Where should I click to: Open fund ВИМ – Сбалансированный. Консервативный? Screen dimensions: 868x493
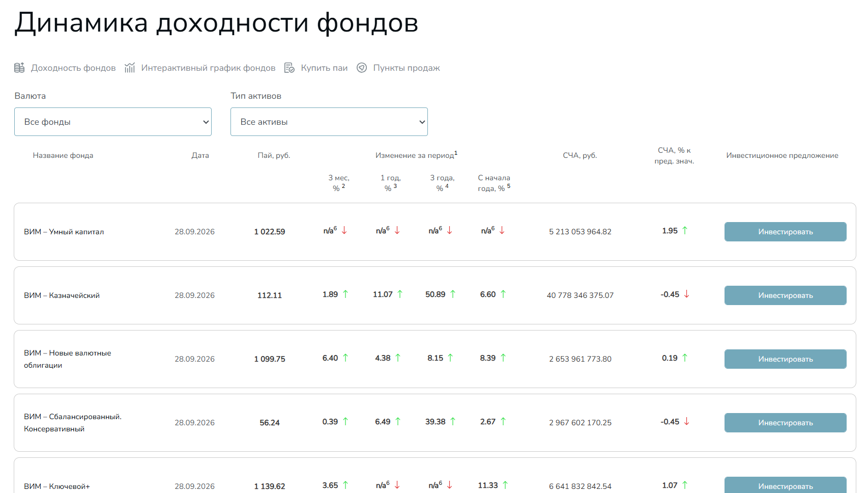click(73, 423)
